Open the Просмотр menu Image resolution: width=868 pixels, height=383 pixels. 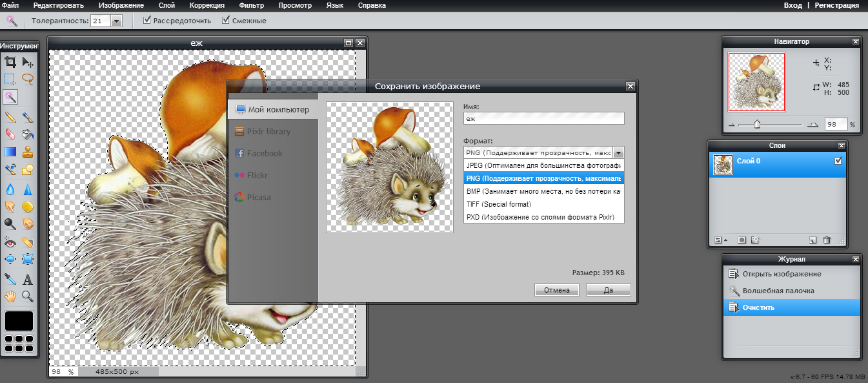coord(295,5)
